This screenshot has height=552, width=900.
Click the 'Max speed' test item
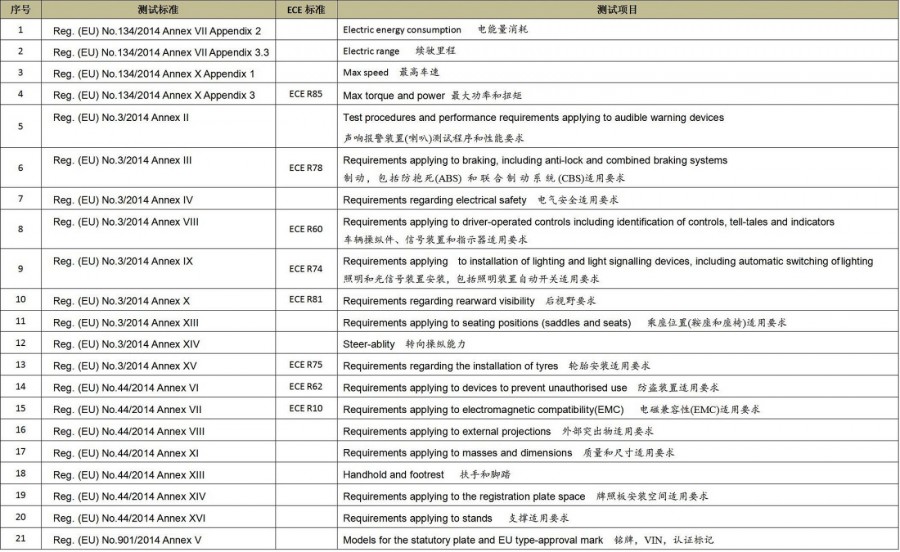(366, 72)
